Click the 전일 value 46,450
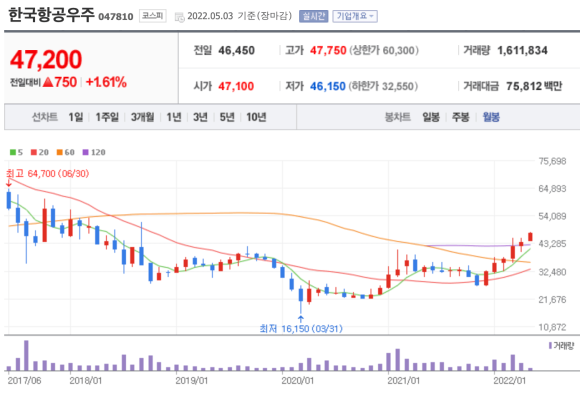The height and width of the screenshot is (393, 580). pyautogui.click(x=236, y=50)
